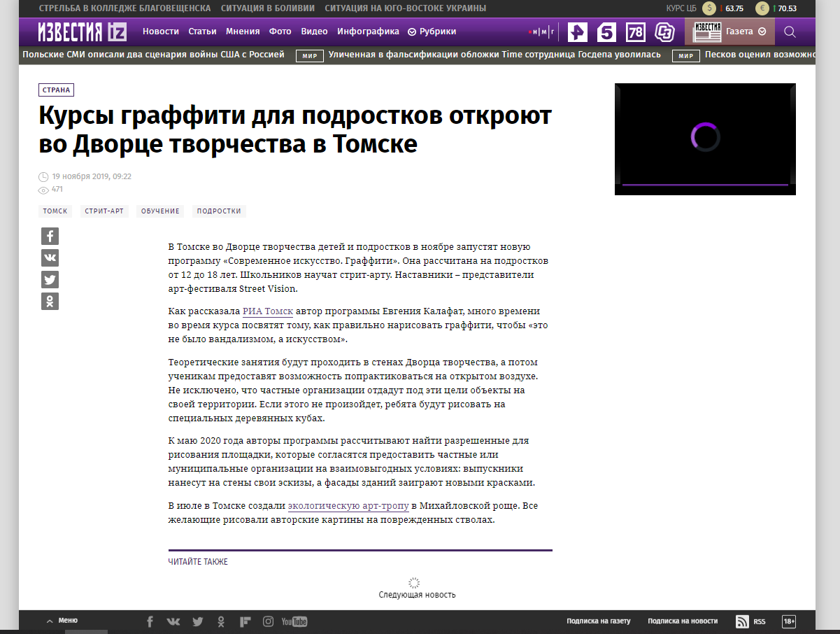Image resolution: width=840 pixels, height=634 pixels.
Task: Click the euro currency coin icon
Action: [x=762, y=8]
